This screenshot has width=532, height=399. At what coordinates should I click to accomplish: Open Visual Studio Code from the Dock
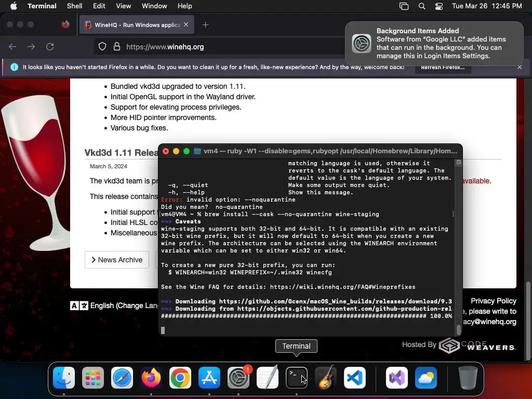tap(355, 378)
